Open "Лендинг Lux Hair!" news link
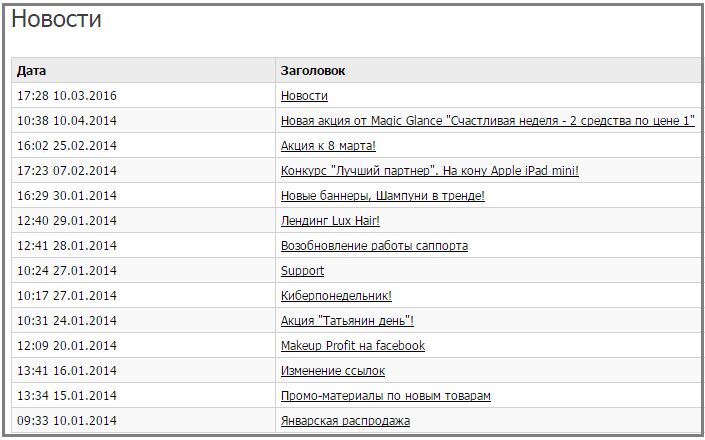 (330, 221)
